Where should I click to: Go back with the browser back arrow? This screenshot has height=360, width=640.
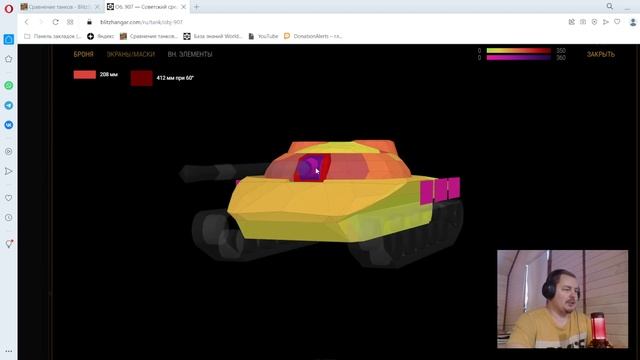[x=27, y=22]
